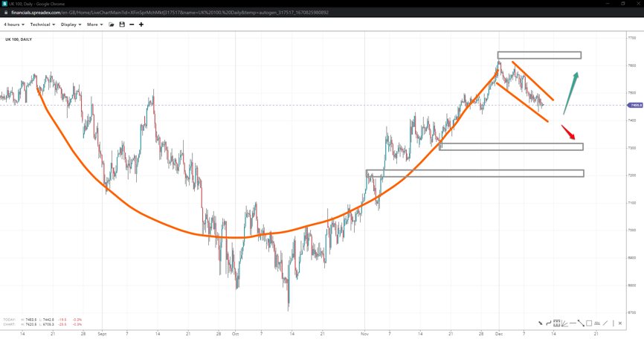Select the arrow drawing tool

(x=541, y=323)
